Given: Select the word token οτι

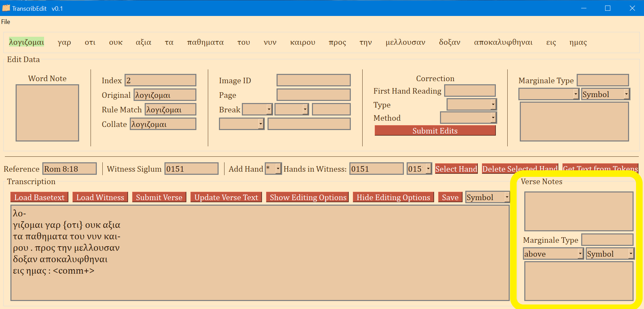Looking at the screenshot, I should coord(90,42).
